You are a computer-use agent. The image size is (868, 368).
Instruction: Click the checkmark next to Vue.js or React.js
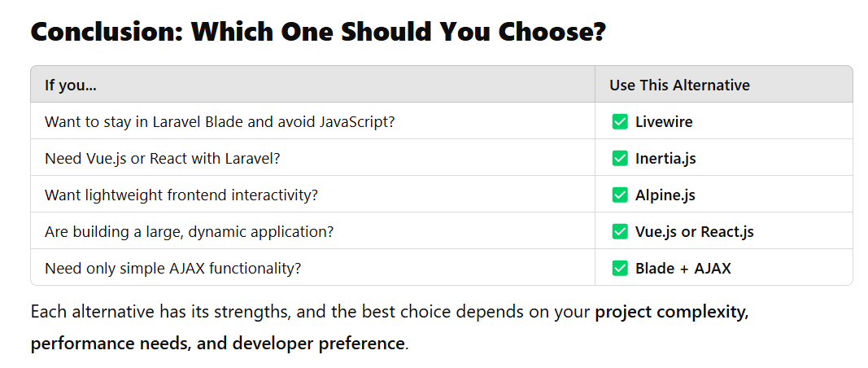620,232
